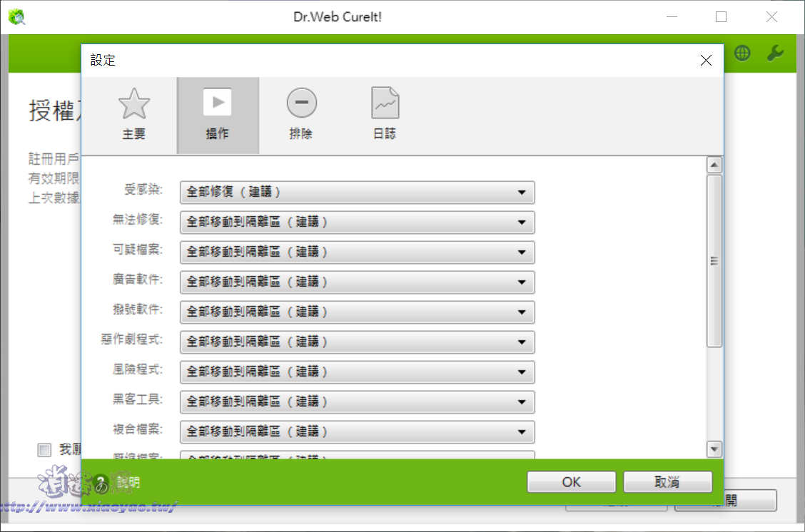The image size is (805, 532).
Task: Open the wrench settings icon
Action: (775, 53)
